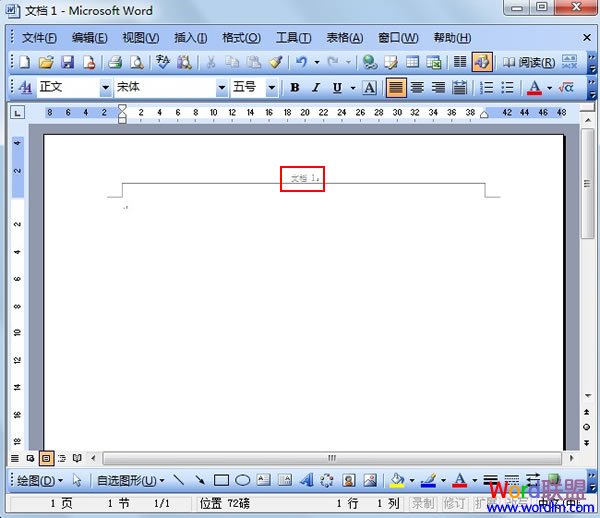Image resolution: width=600 pixels, height=518 pixels.
Task: Create a new blank document
Action: (24, 62)
